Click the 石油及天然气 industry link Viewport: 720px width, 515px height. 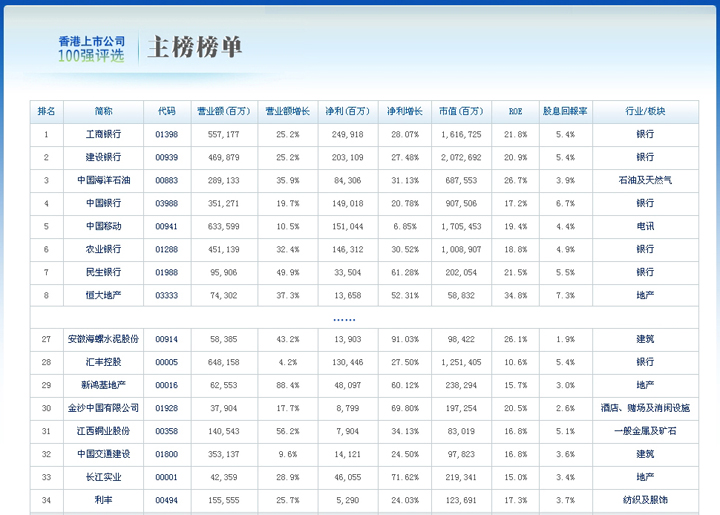pyautogui.click(x=645, y=180)
